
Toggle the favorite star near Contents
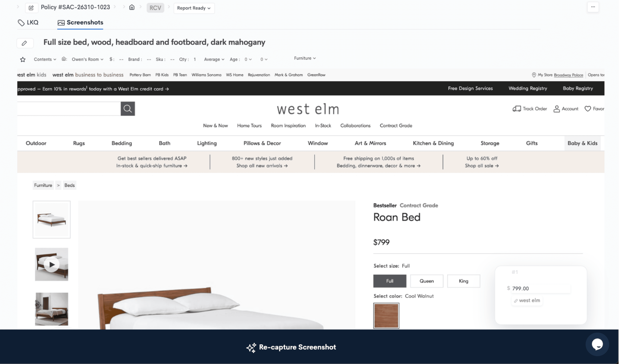(x=23, y=59)
